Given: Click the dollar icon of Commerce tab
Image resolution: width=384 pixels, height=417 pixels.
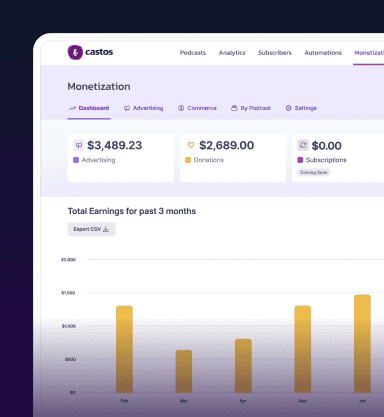Looking at the screenshot, I should 181,108.
